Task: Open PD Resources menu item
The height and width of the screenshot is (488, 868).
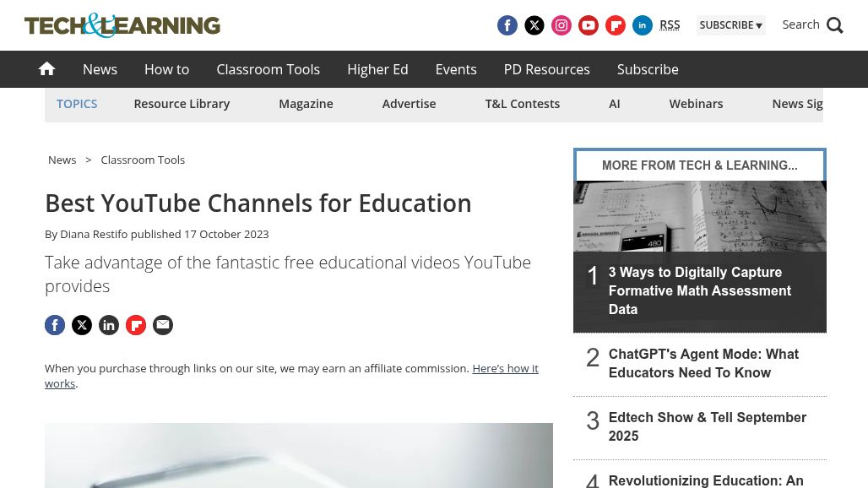Action: [x=547, y=69]
